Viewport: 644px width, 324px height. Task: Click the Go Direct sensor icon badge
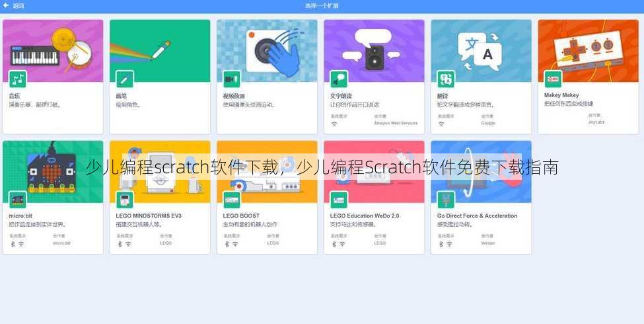click(x=446, y=200)
